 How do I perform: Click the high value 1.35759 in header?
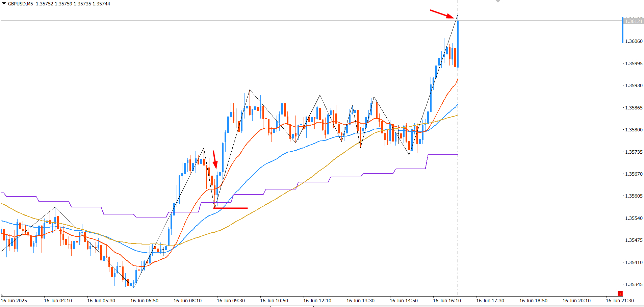point(63,4)
